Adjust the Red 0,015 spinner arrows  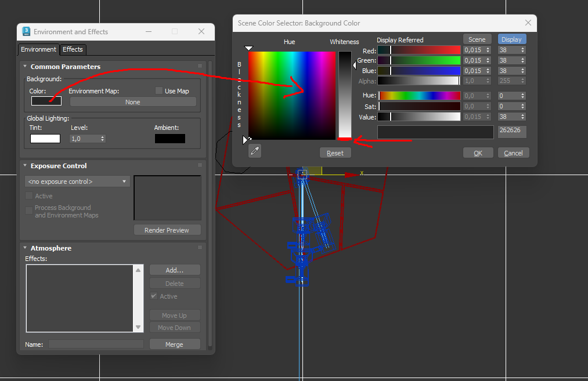488,50
